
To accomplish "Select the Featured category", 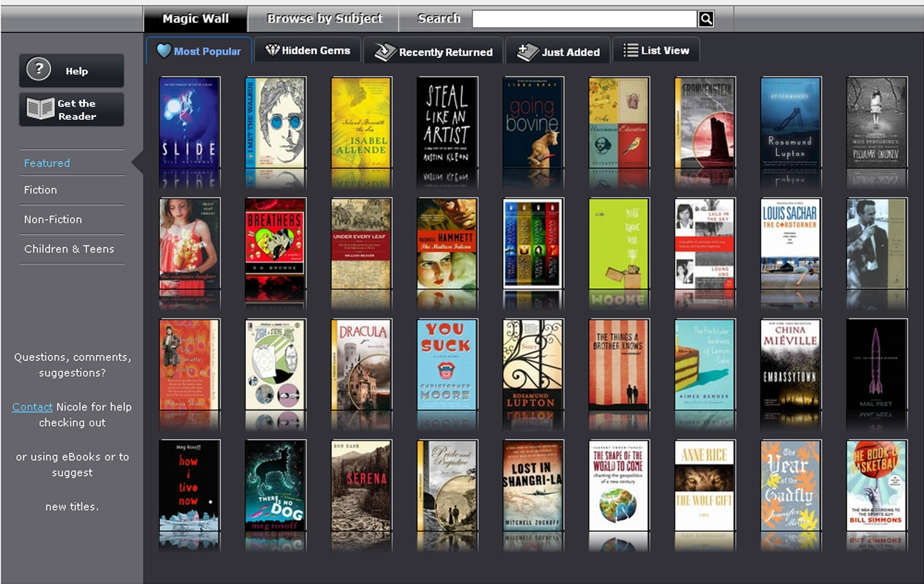I will (47, 163).
